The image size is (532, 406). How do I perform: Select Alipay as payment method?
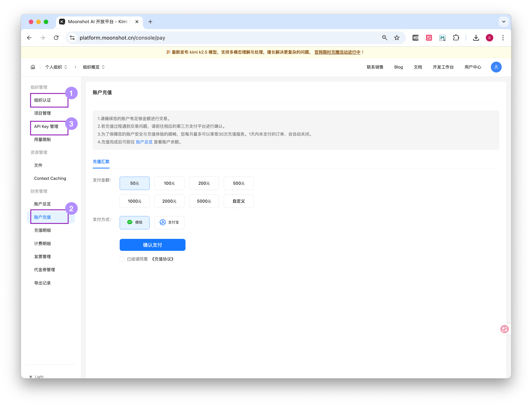169,222
